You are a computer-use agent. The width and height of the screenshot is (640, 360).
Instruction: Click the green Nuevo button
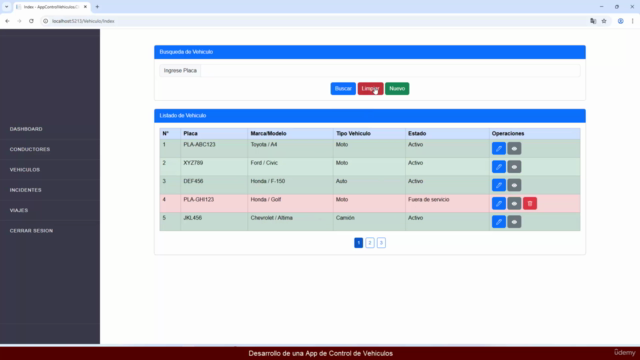397,89
